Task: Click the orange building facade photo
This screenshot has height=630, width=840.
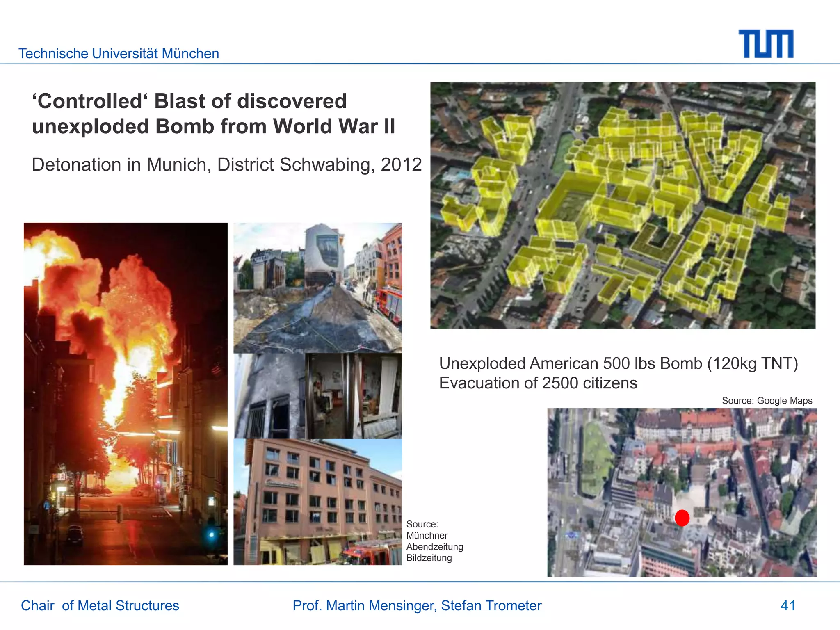Action: [317, 502]
